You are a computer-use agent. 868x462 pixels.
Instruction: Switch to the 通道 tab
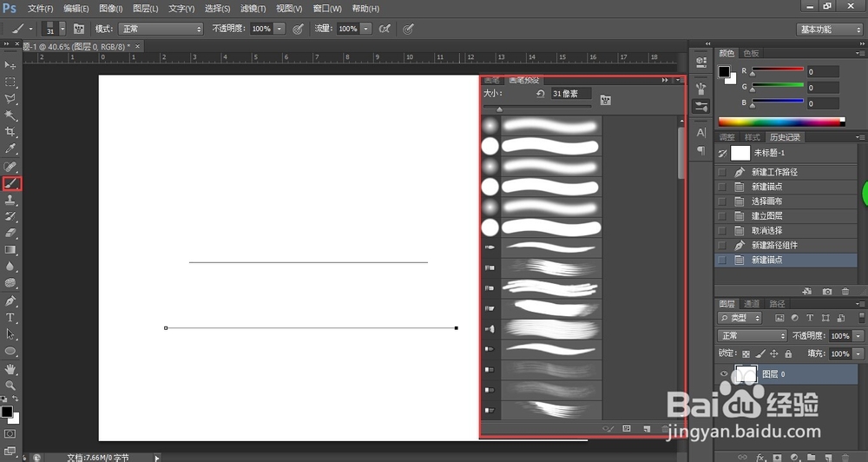(x=751, y=304)
